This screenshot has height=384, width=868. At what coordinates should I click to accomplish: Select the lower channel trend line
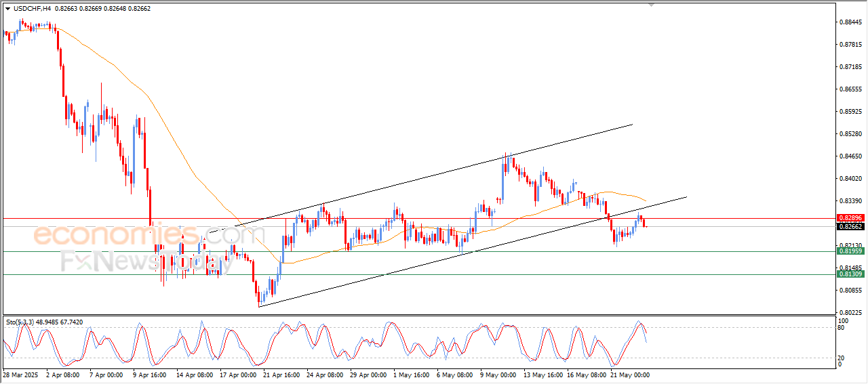473,251
